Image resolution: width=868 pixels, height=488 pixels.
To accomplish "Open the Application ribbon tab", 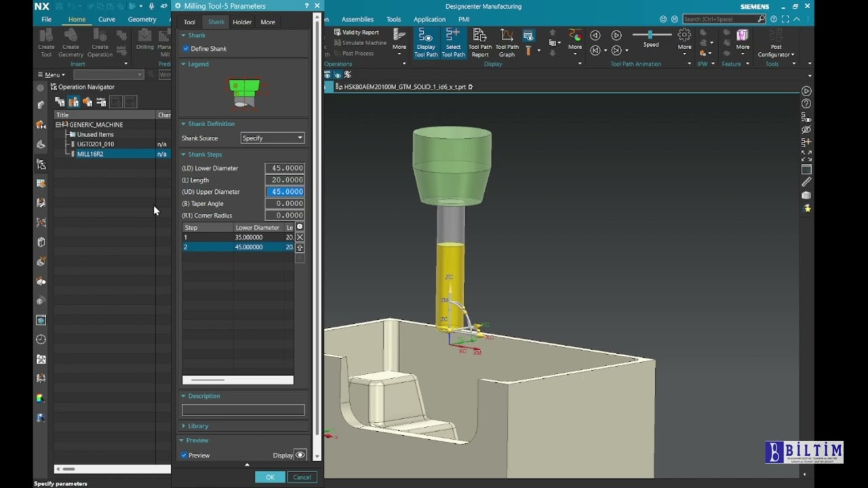I will tap(429, 20).
